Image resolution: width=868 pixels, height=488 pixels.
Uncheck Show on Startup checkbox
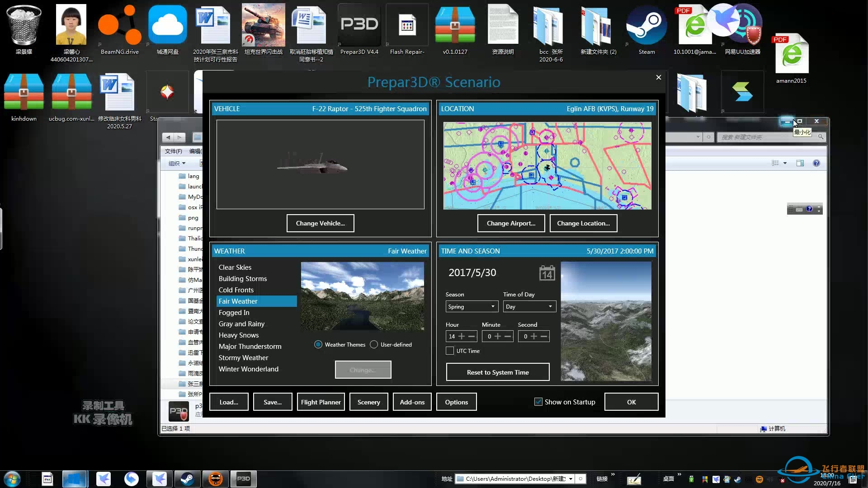[x=538, y=402]
